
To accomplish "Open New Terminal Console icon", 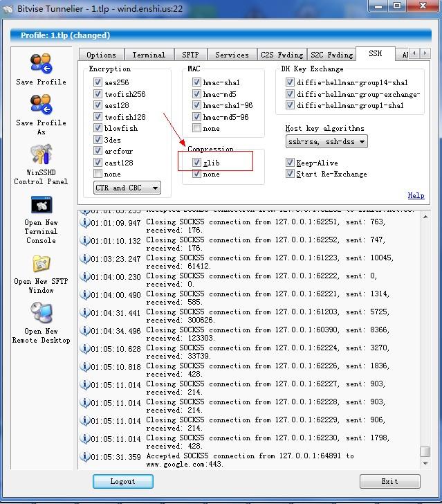I will [x=41, y=205].
